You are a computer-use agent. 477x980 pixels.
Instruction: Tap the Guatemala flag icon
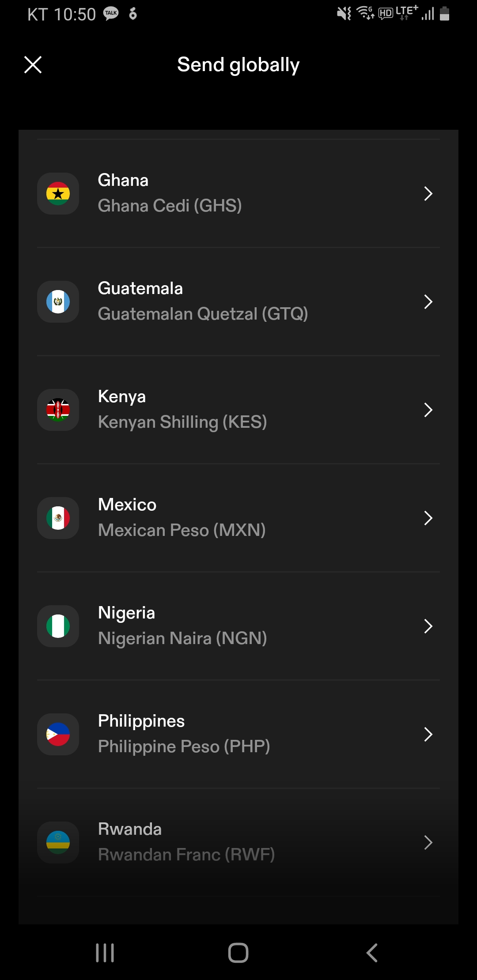(x=58, y=302)
